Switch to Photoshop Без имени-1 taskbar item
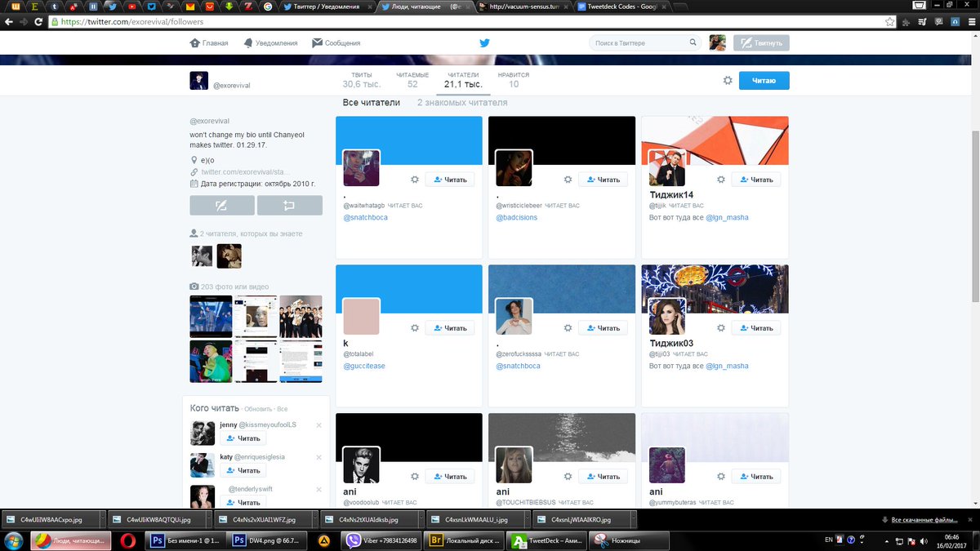 point(185,540)
